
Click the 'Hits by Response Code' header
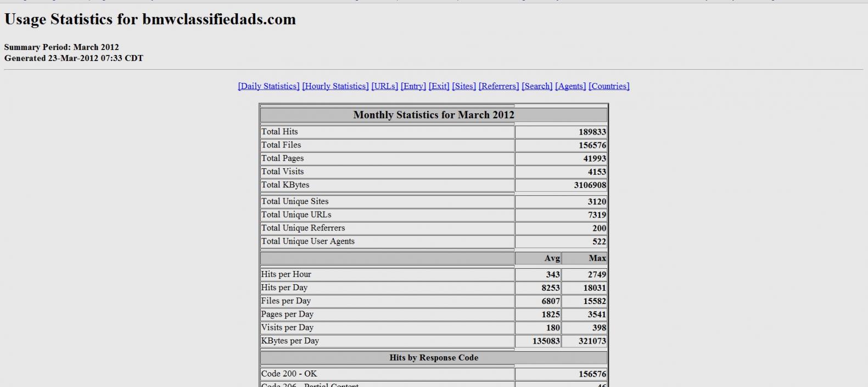[434, 358]
